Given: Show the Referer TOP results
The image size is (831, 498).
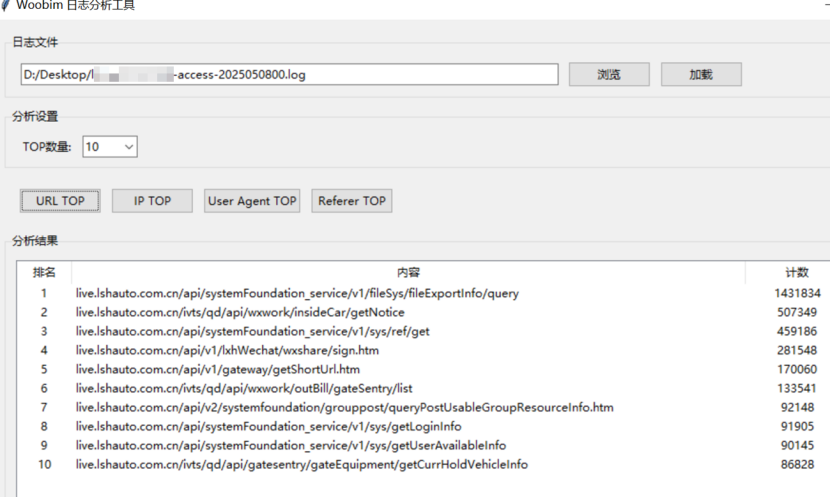Looking at the screenshot, I should pos(352,201).
